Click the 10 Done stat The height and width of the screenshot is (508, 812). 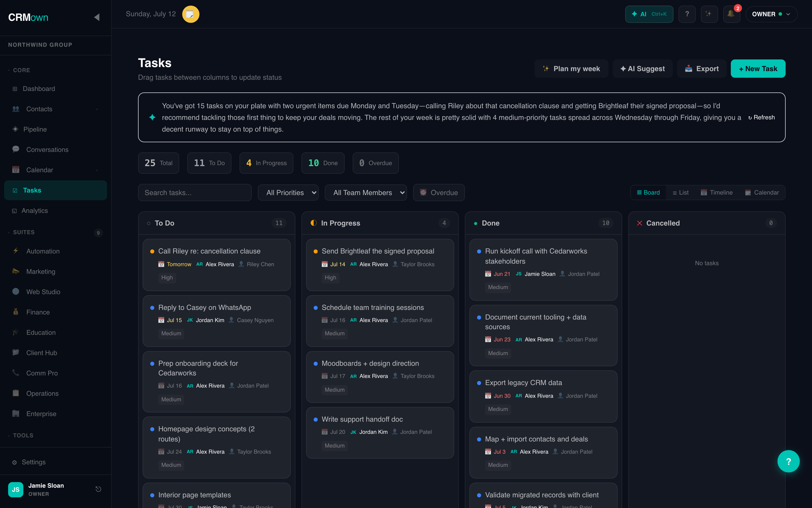323,163
